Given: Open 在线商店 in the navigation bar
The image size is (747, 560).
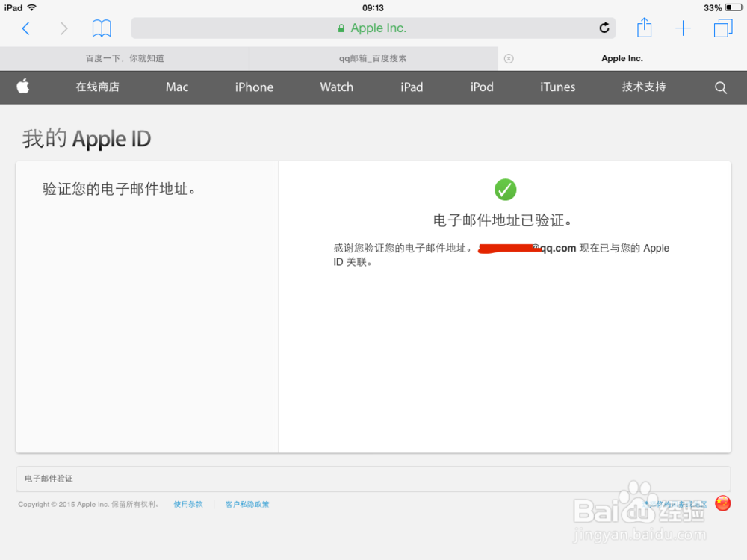Looking at the screenshot, I should 98,87.
